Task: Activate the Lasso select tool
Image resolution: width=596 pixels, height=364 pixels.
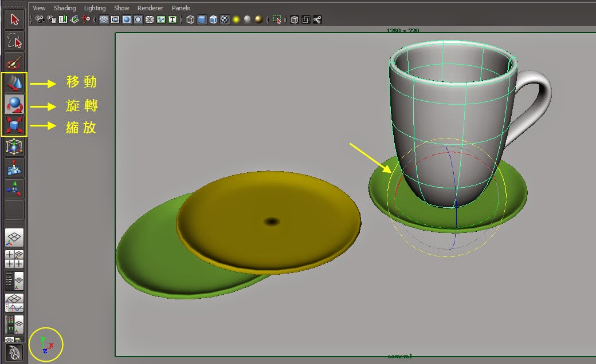Action: [14, 41]
